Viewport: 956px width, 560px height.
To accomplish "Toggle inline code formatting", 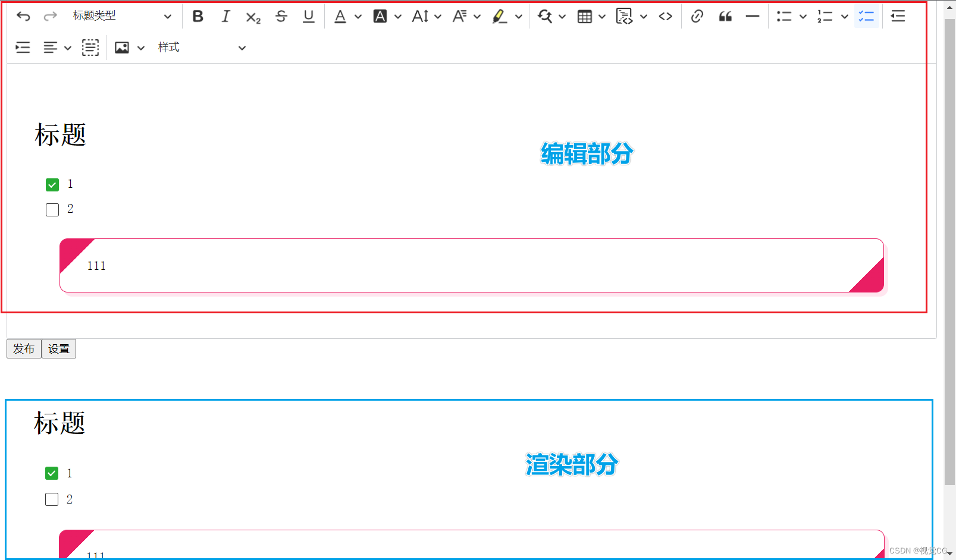I will [x=666, y=16].
